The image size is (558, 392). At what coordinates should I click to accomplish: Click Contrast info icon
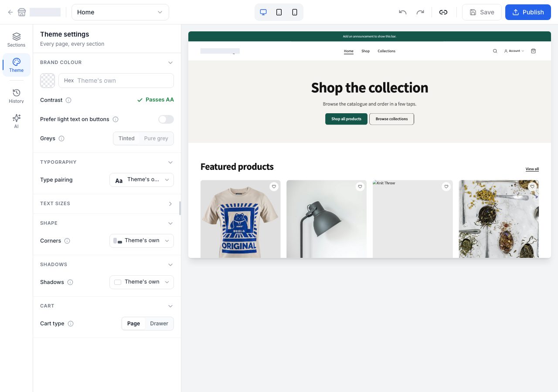[68, 100]
